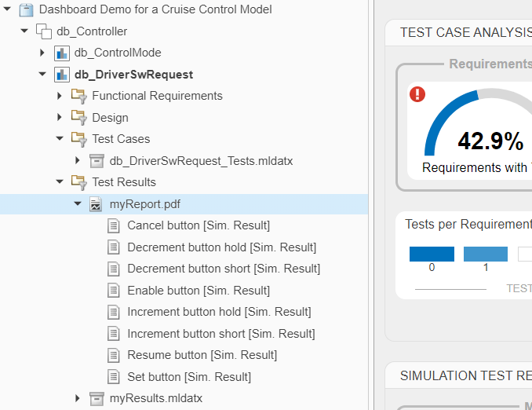Collapse the Test Results folder
The height and width of the screenshot is (410, 532).
[60, 181]
